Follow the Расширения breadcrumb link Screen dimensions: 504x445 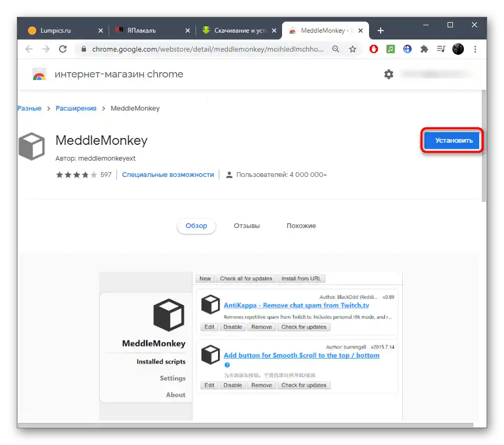pos(76,108)
